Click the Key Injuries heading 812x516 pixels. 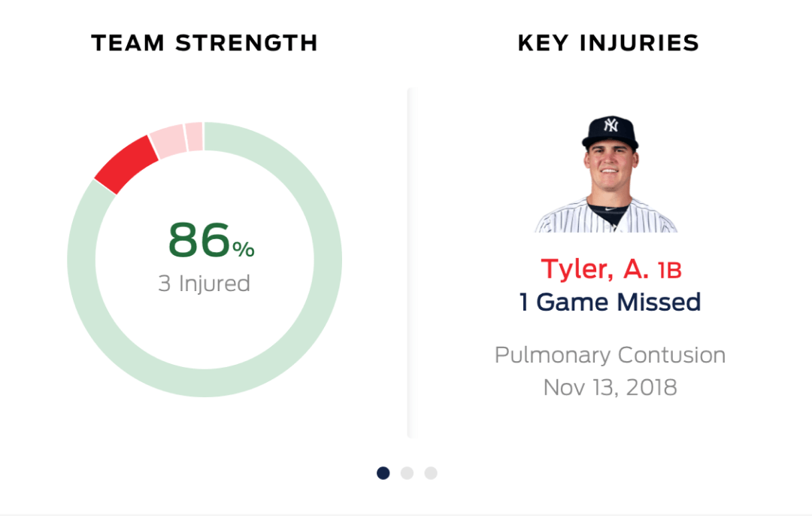(x=608, y=43)
